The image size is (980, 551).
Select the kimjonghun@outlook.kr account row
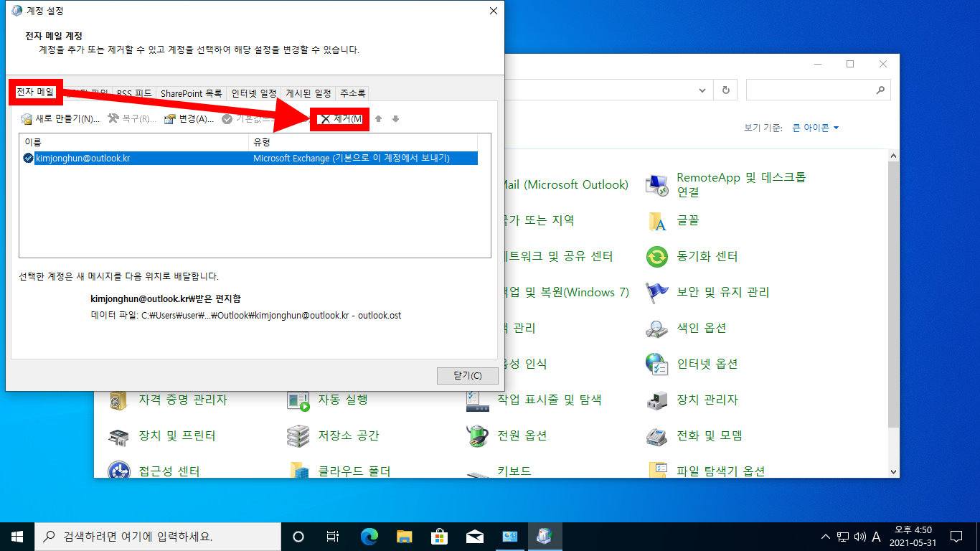(248, 158)
